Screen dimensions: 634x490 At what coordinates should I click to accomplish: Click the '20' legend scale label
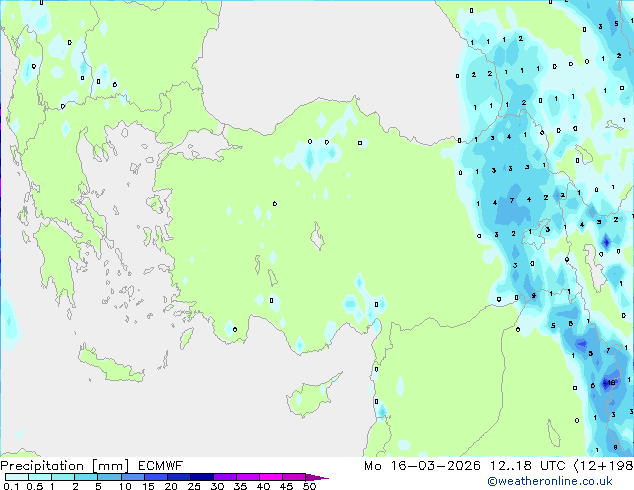pos(171,486)
